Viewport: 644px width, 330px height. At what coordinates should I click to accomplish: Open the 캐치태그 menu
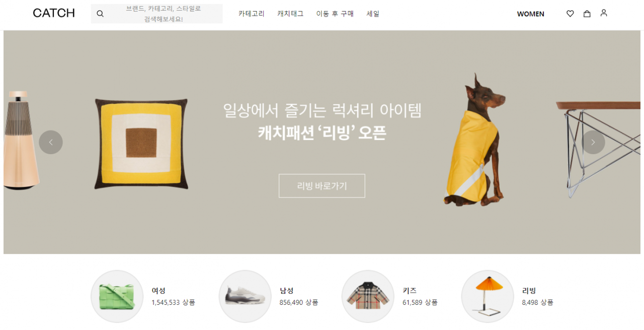(x=290, y=14)
